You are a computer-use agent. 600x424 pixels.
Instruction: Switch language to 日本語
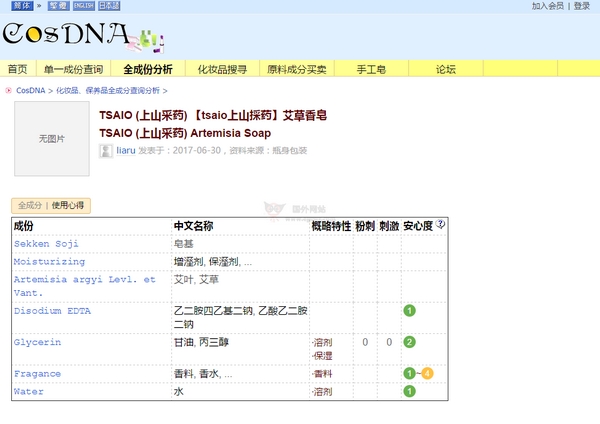[x=109, y=6]
